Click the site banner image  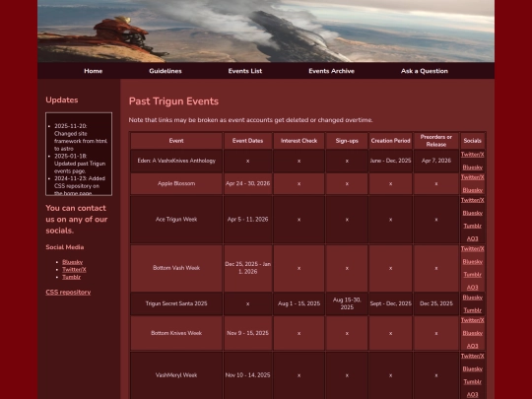point(266,31)
